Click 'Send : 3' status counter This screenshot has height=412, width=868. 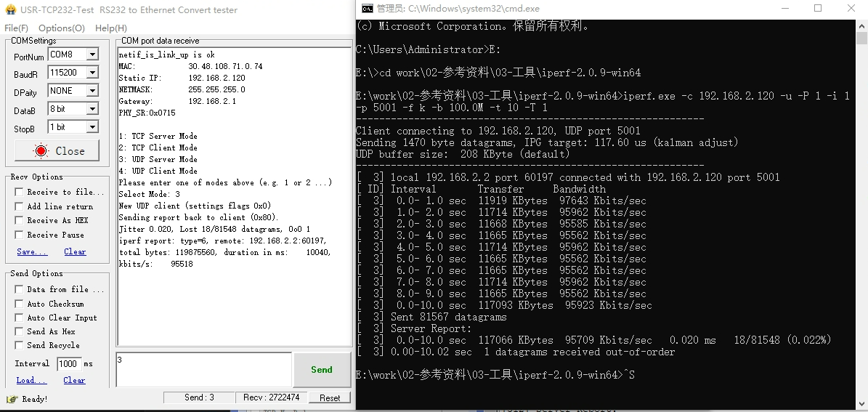coord(199,397)
